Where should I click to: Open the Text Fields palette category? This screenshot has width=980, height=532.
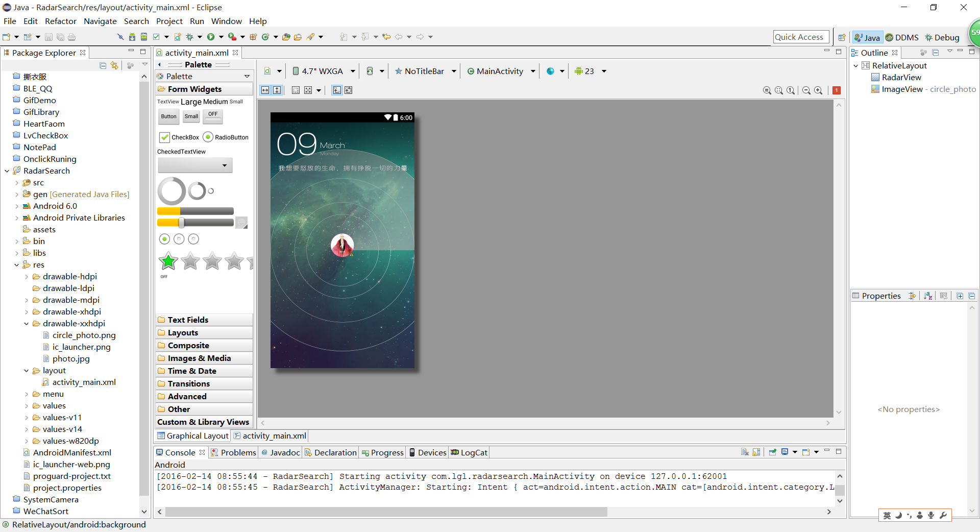(188, 320)
